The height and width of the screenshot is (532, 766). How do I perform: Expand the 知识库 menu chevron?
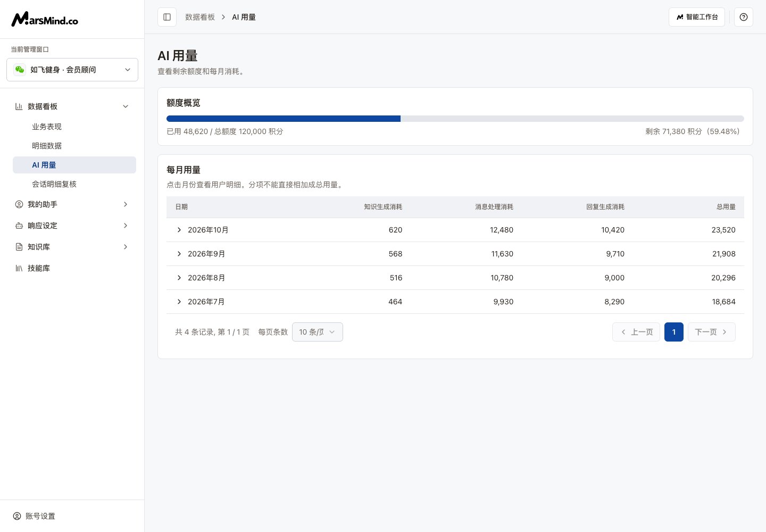(126, 247)
